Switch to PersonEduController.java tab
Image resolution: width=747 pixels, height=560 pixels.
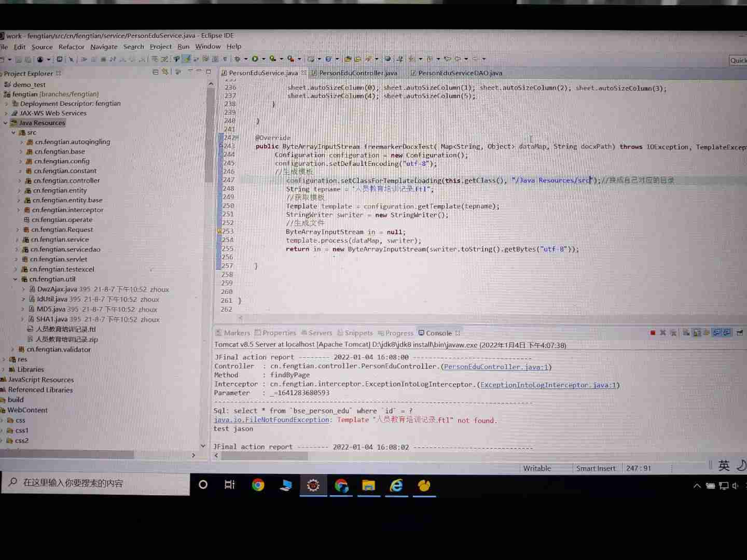click(358, 73)
